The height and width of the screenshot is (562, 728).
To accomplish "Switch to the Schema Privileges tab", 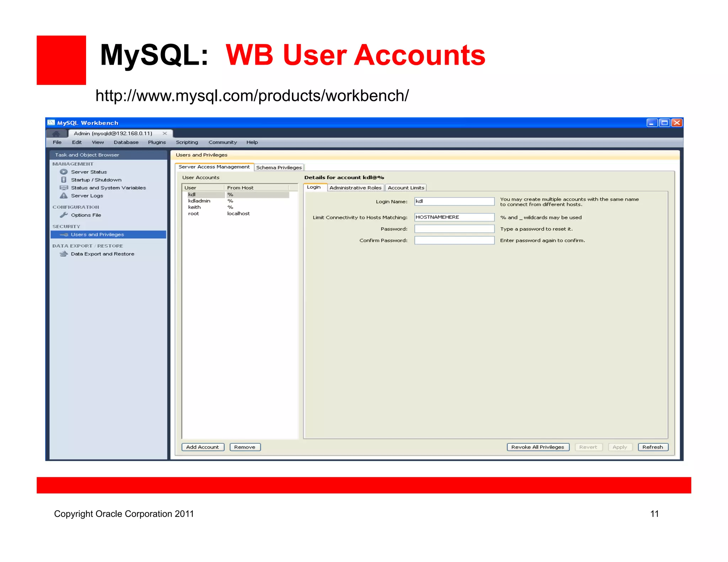I will 279,168.
